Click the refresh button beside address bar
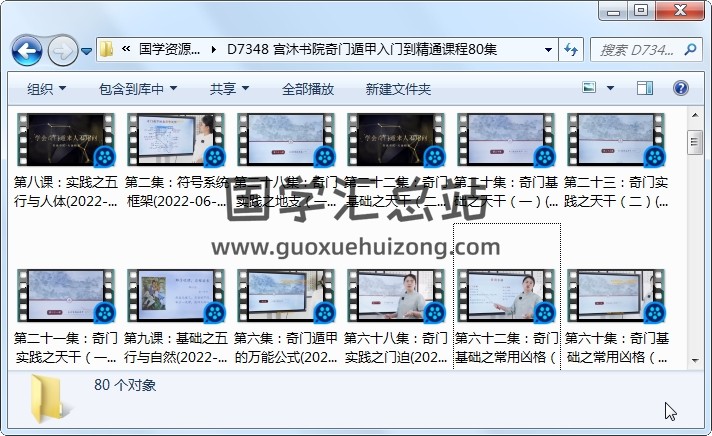712x436 pixels. pos(572,50)
